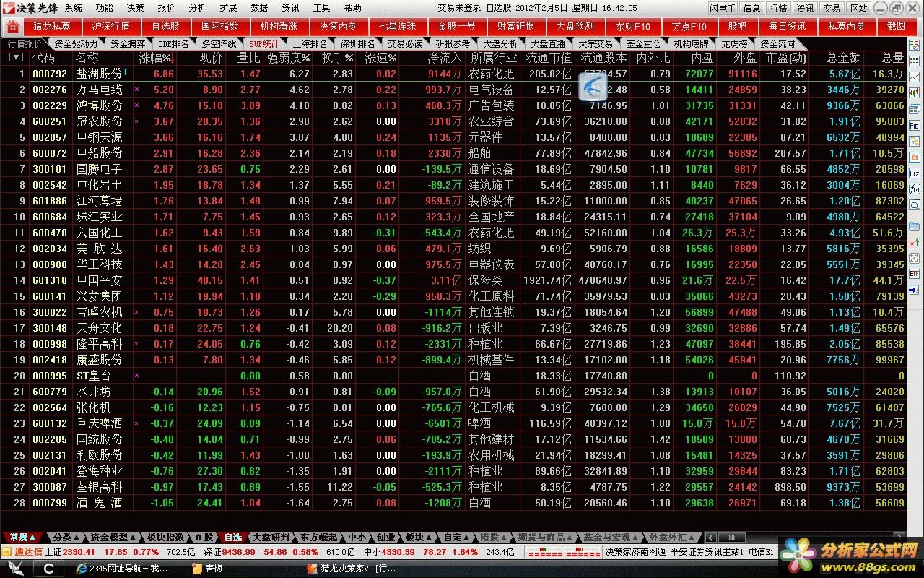Click the dotted selection box sidebar icon
Image resolution: width=924 pixels, height=578 pixels.
(x=915, y=258)
